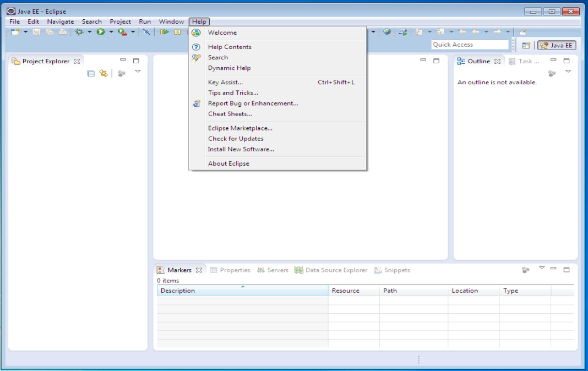Open the Next Annotation dropdown arrow
The image size is (588, 371).
click(430, 32)
